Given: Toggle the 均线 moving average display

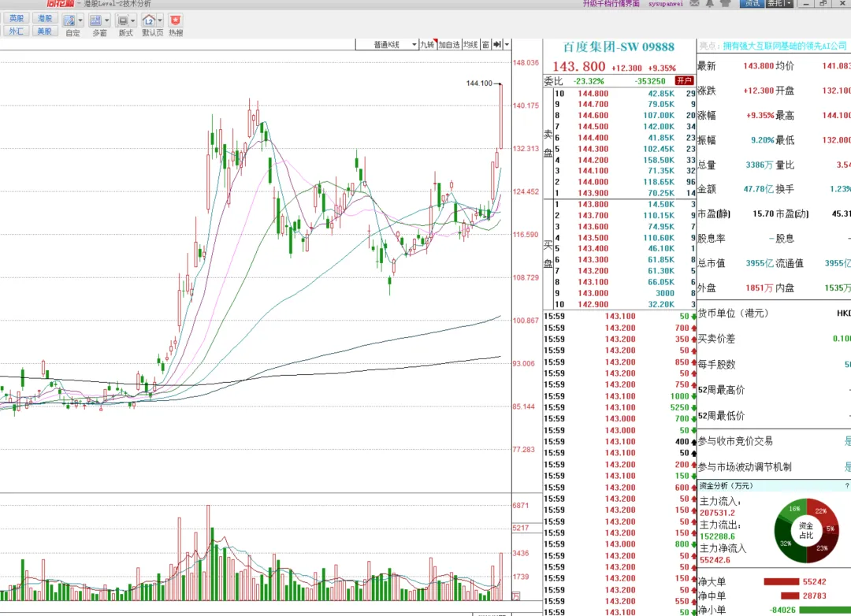Looking at the screenshot, I should point(470,45).
